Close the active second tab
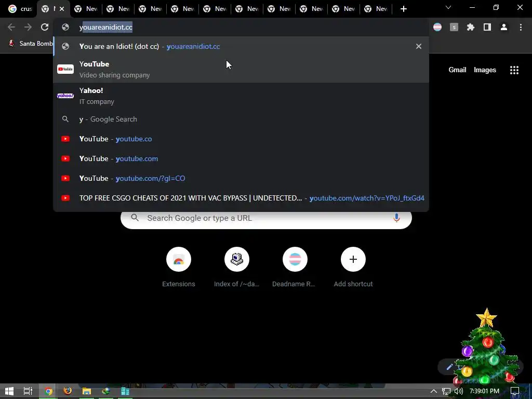The image size is (532, 399). [62, 9]
